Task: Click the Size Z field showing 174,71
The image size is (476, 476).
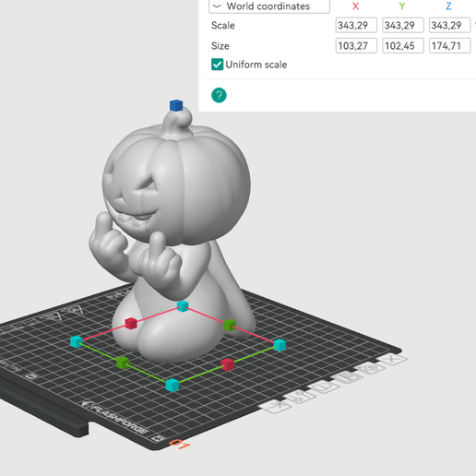Action: pos(449,46)
